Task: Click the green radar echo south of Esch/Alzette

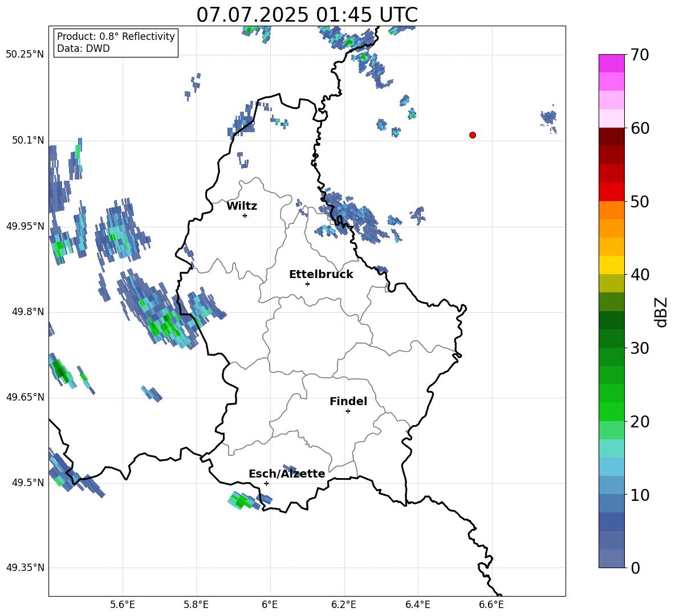Action: point(243,501)
